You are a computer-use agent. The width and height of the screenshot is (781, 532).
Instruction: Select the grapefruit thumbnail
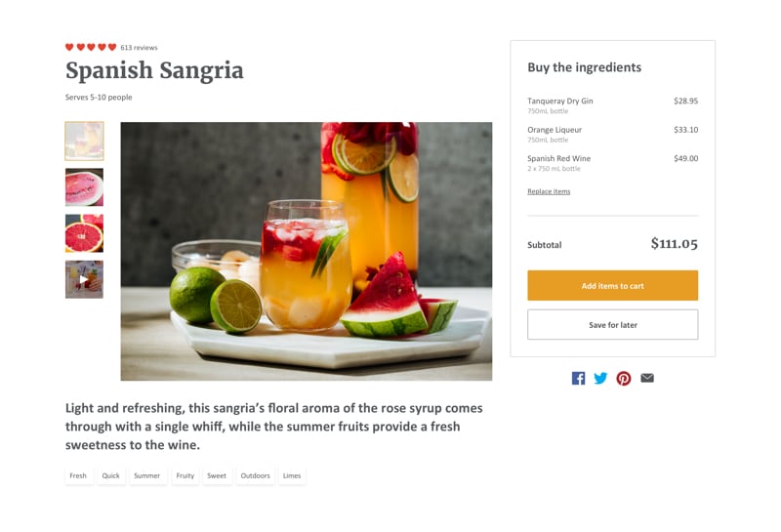[84, 233]
